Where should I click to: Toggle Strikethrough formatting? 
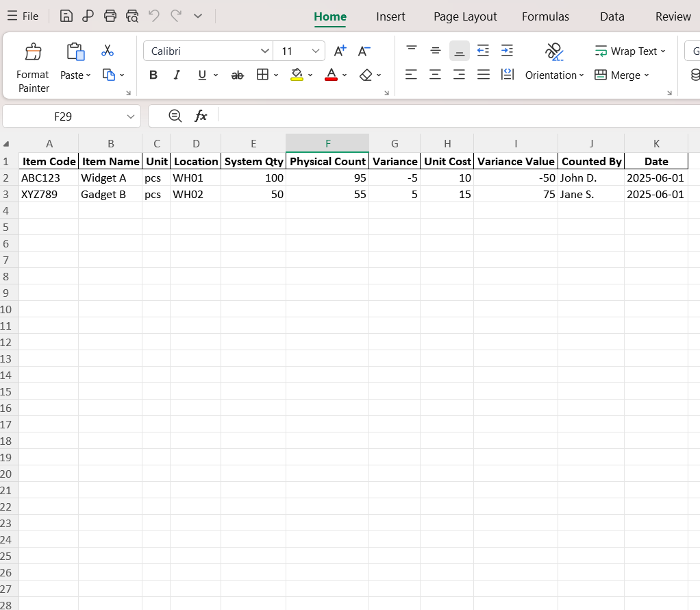point(238,75)
